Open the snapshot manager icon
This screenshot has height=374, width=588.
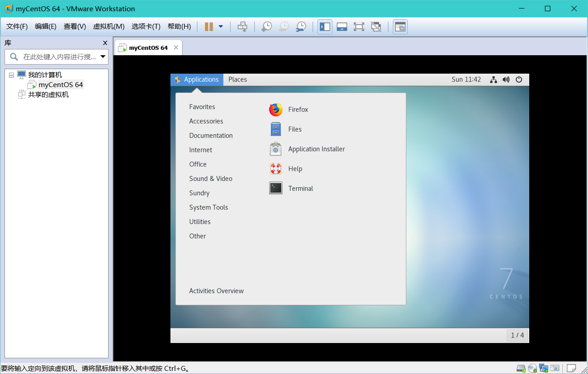301,26
